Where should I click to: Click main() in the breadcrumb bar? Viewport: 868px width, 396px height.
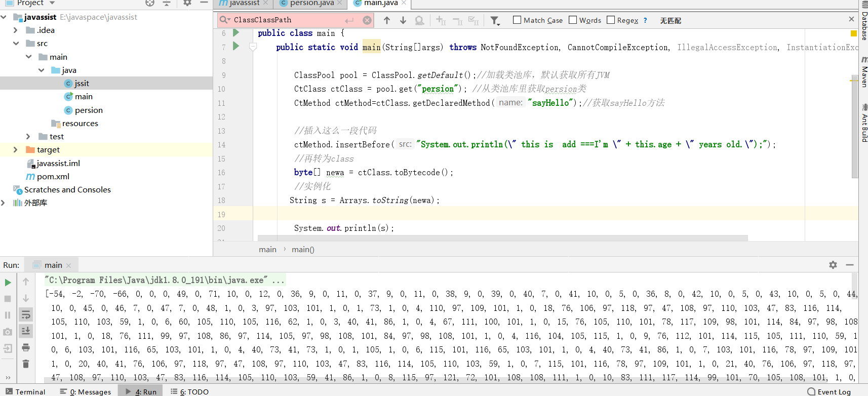tap(303, 249)
